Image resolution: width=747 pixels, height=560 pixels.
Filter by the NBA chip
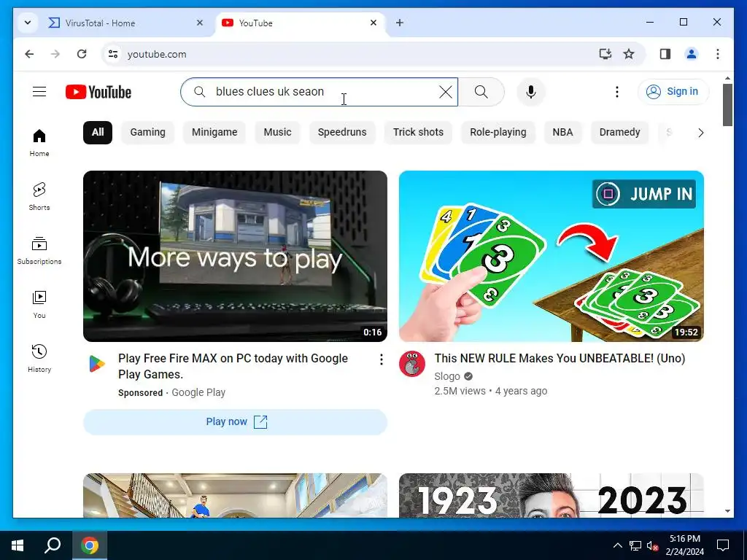point(562,132)
